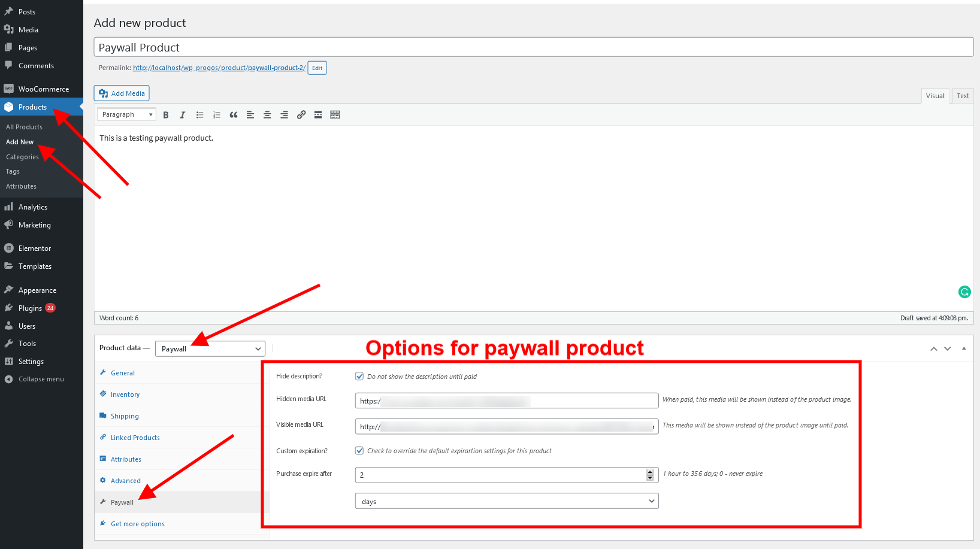Align text left
The image size is (980, 549).
[x=250, y=115]
